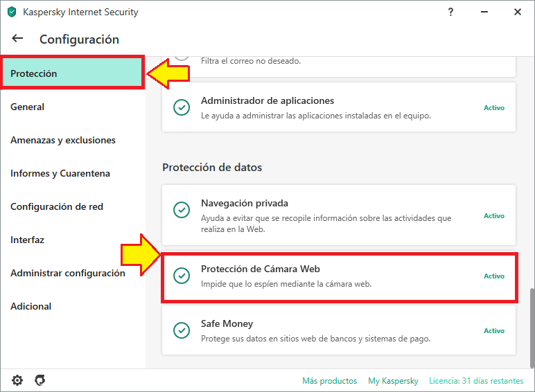The image size is (535, 392).
Task: Toggle Activo status for Navegación privada
Action: tap(493, 215)
